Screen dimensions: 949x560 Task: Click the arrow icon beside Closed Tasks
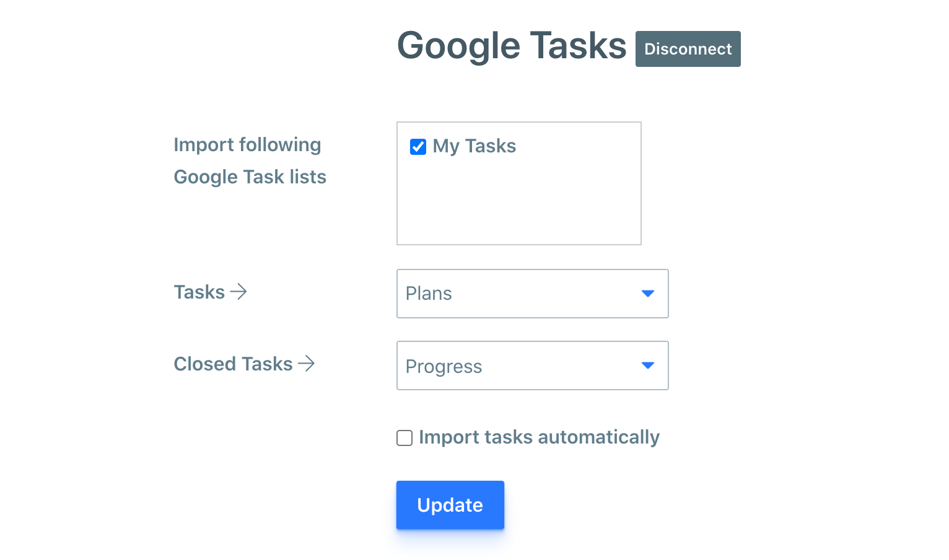[306, 364]
